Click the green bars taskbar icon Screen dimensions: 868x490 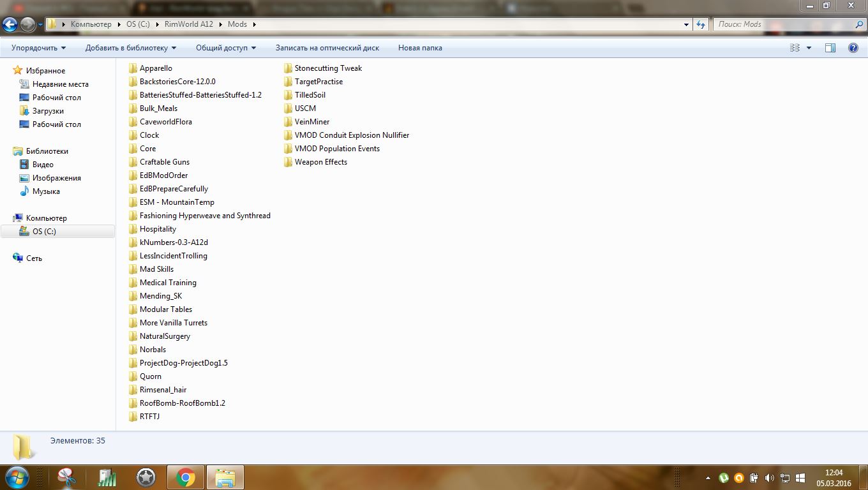pos(107,477)
